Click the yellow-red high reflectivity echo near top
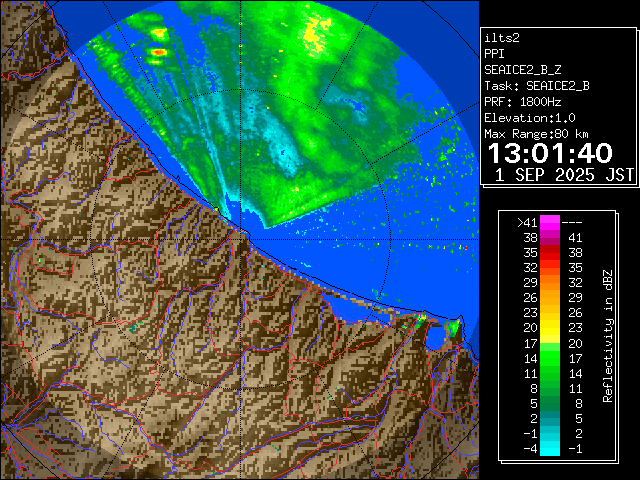The width and height of the screenshot is (640, 480). pyautogui.click(x=158, y=50)
